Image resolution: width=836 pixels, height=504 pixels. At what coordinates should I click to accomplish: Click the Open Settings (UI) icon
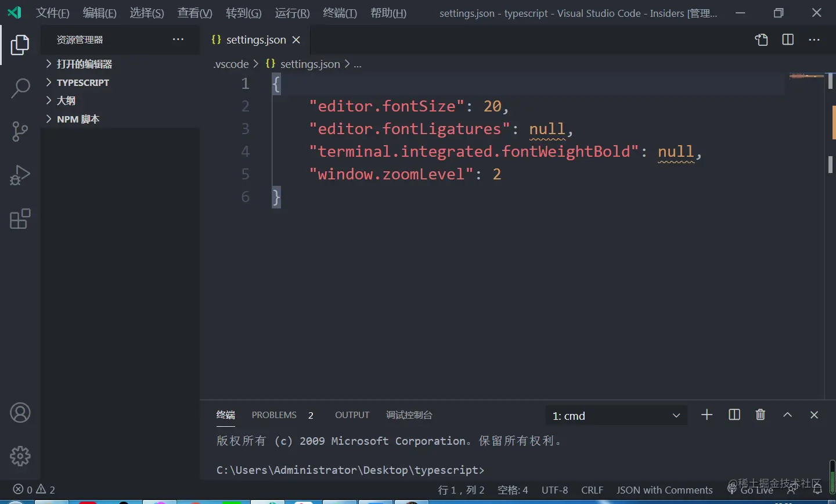tap(761, 39)
